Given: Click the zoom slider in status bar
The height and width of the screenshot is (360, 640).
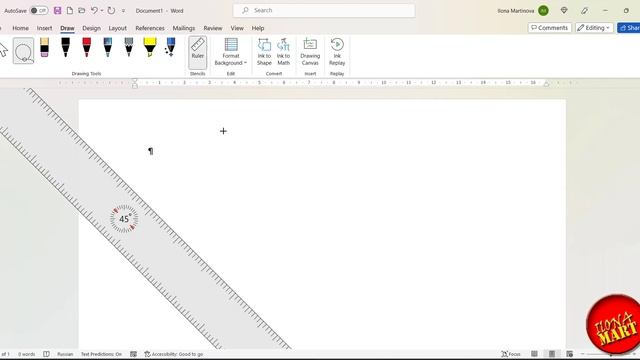Looking at the screenshot, I should pos(610,354).
